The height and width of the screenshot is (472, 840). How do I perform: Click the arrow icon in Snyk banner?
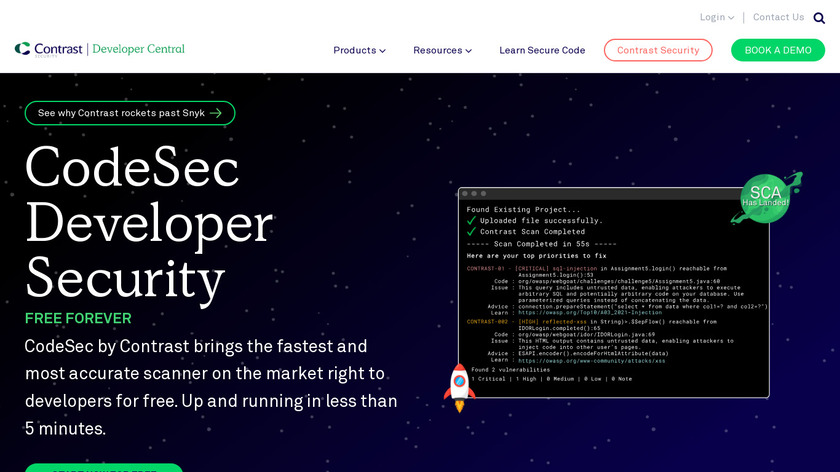[x=216, y=113]
